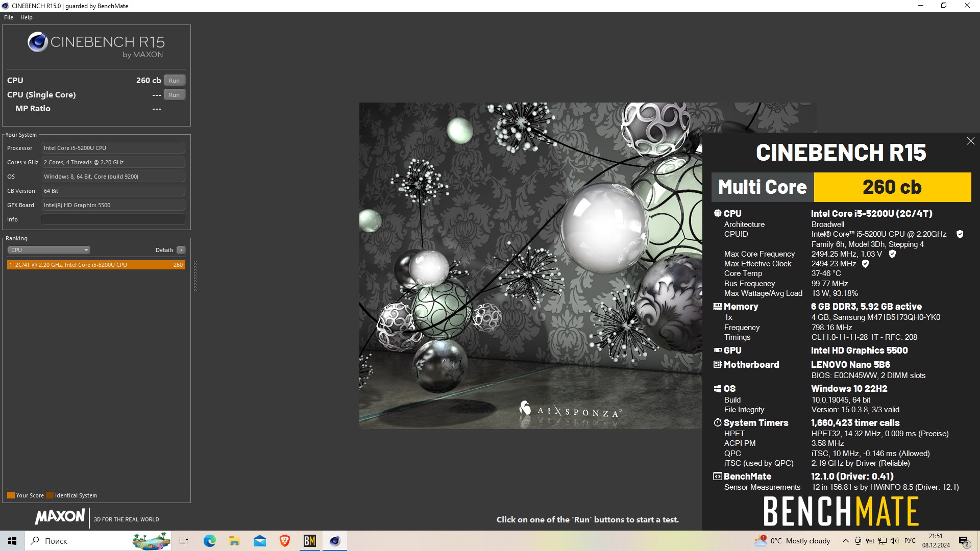Image resolution: width=980 pixels, height=551 pixels.
Task: Click the GFX Board field value
Action: (113, 205)
